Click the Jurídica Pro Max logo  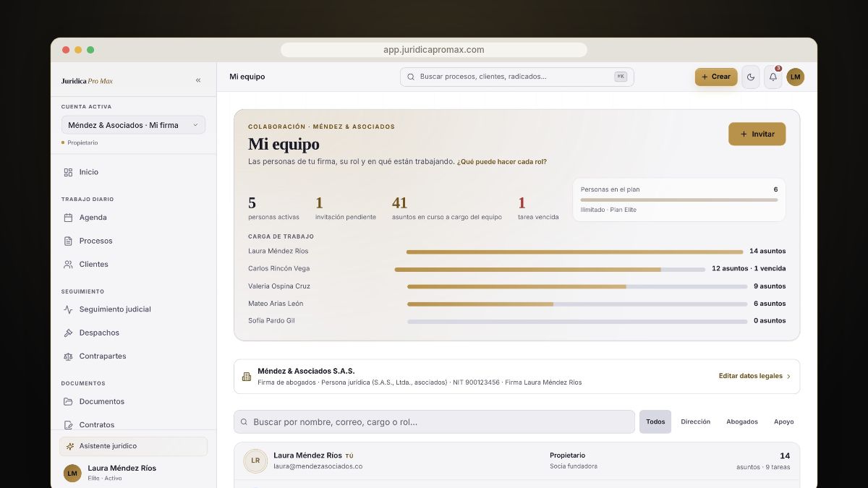[87, 81]
